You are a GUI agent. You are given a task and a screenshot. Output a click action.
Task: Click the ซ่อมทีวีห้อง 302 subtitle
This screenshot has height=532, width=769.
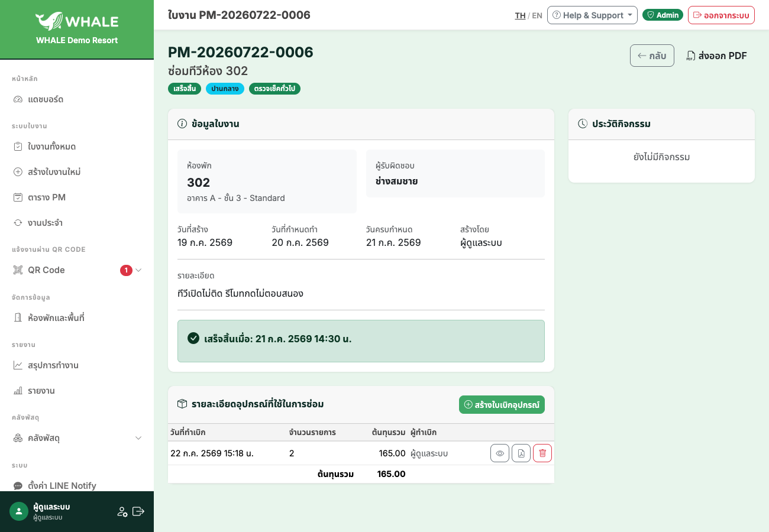pos(208,71)
